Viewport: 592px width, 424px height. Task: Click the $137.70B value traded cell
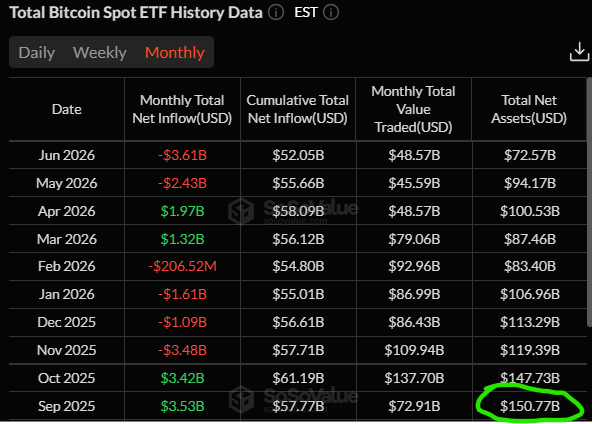point(414,378)
